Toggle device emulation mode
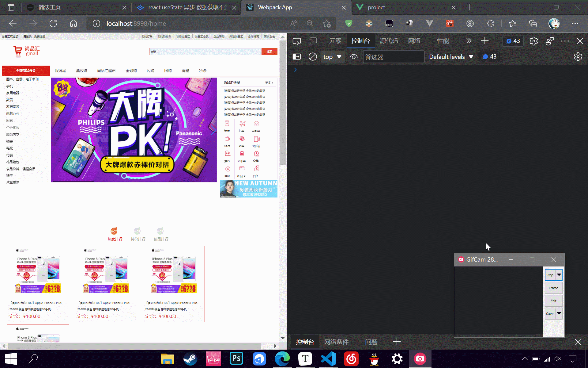Screen dimensions: 588x368 (313, 41)
